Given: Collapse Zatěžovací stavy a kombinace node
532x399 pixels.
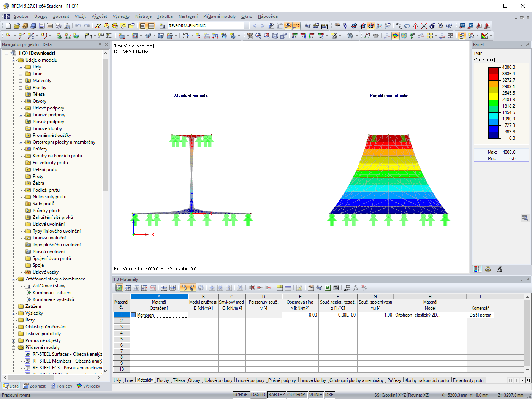Looking at the screenshot, I should 14,279.
